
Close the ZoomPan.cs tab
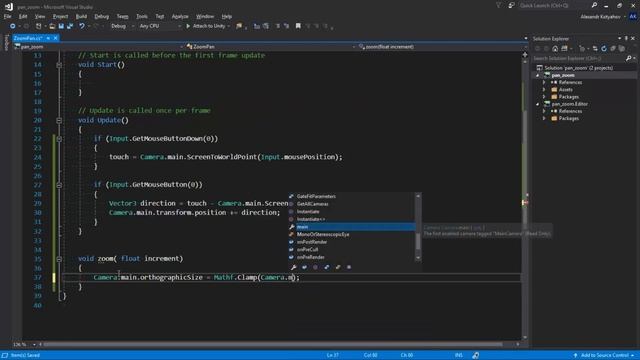pos(56,38)
